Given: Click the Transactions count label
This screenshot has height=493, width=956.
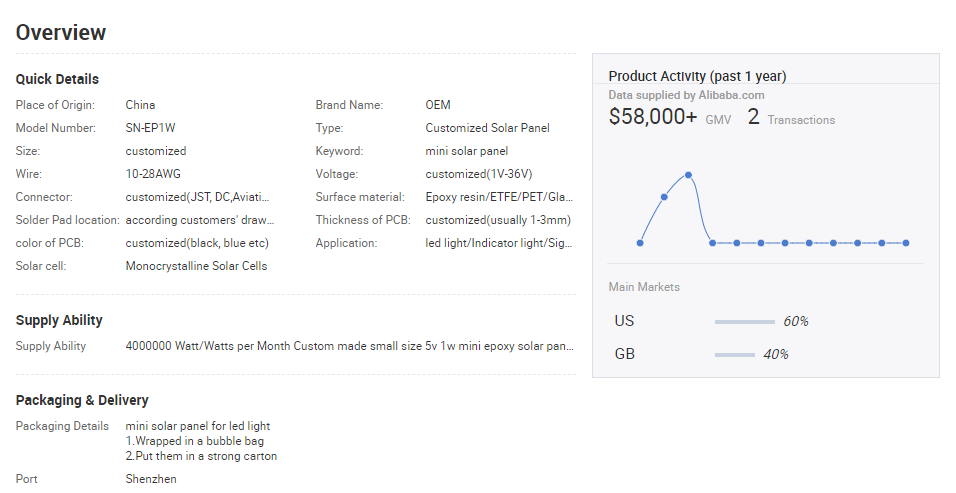Looking at the screenshot, I should click(x=801, y=120).
